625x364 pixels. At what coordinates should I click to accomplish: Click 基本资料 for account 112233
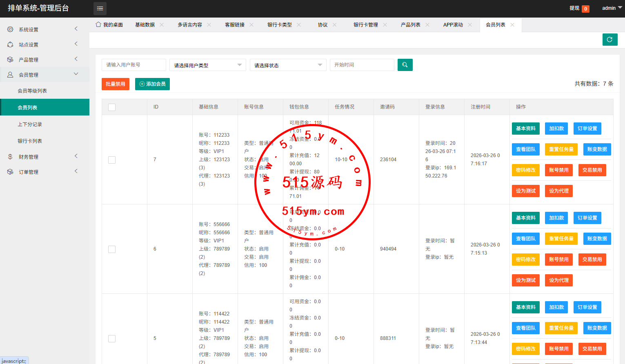(525, 129)
